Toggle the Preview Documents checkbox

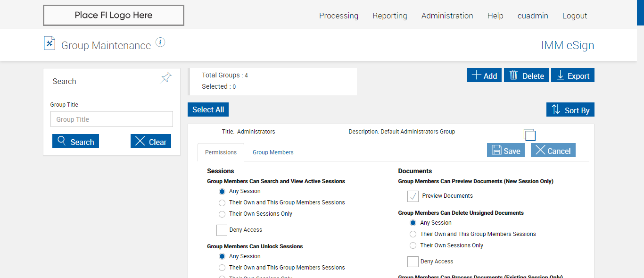point(413,196)
